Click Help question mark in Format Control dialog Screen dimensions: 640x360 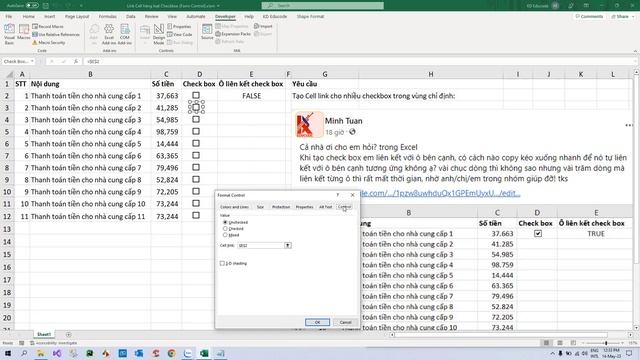coord(338,195)
